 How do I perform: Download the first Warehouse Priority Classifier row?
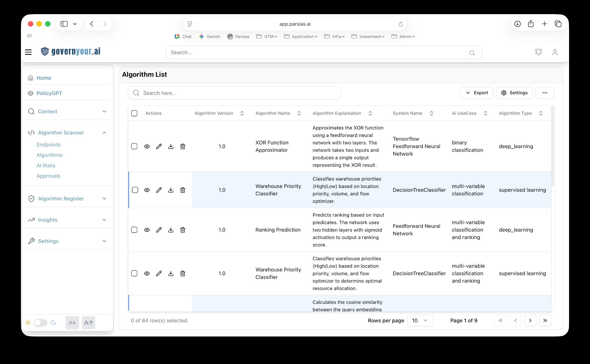171,190
